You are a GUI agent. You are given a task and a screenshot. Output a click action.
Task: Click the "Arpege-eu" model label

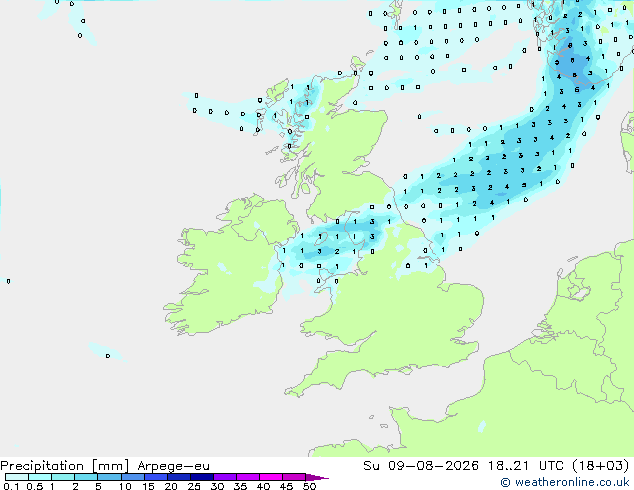[x=173, y=466]
